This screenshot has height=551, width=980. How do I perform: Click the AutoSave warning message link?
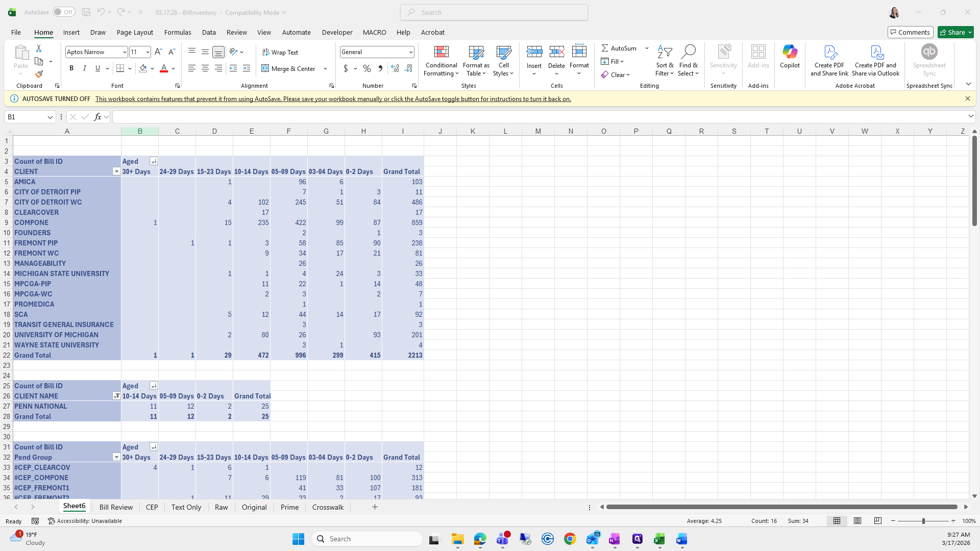pyautogui.click(x=333, y=99)
